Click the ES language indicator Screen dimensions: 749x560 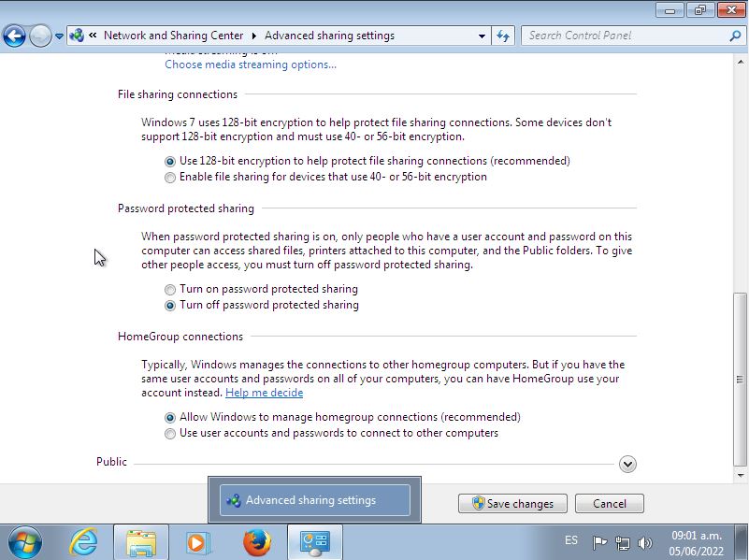pos(571,540)
